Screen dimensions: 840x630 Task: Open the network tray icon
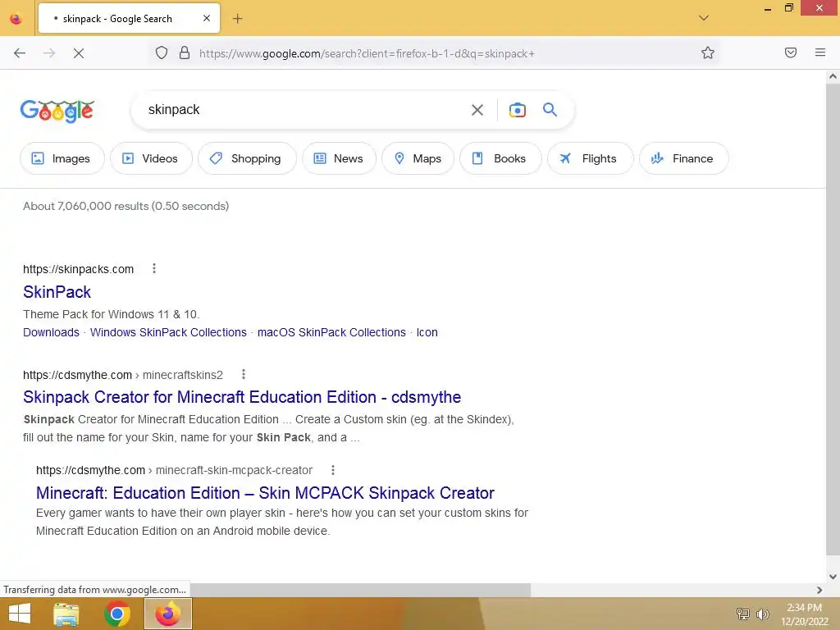tap(743, 614)
